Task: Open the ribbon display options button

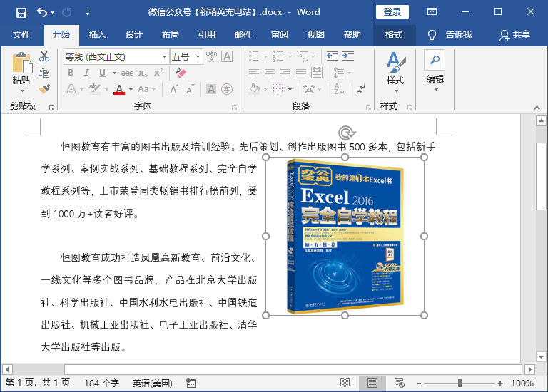Action: coord(432,12)
